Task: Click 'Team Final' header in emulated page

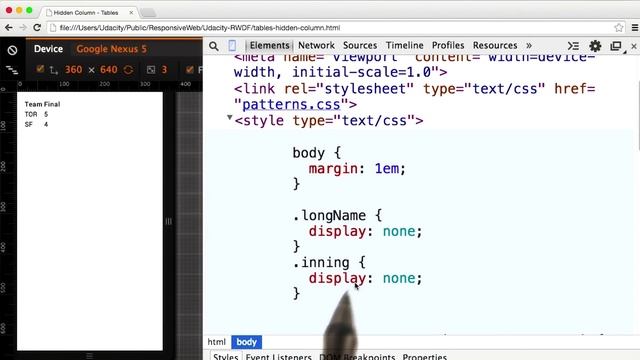Action: pos(42,104)
